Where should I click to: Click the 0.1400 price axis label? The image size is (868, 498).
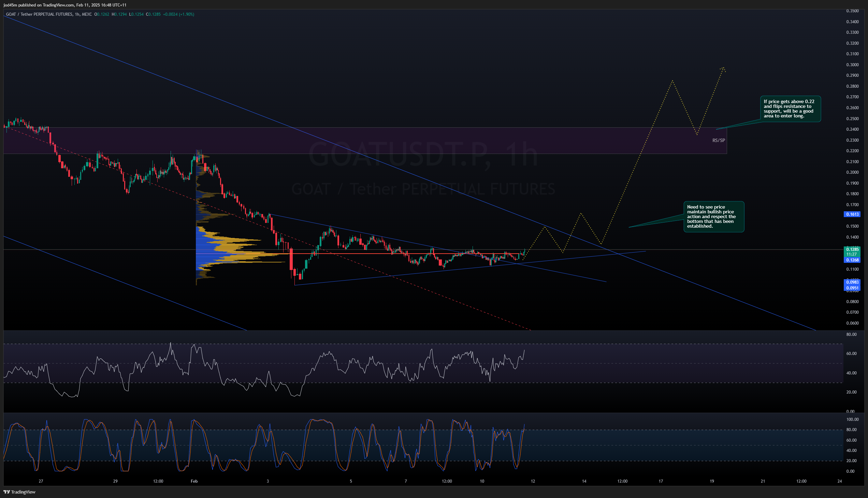[x=852, y=237]
